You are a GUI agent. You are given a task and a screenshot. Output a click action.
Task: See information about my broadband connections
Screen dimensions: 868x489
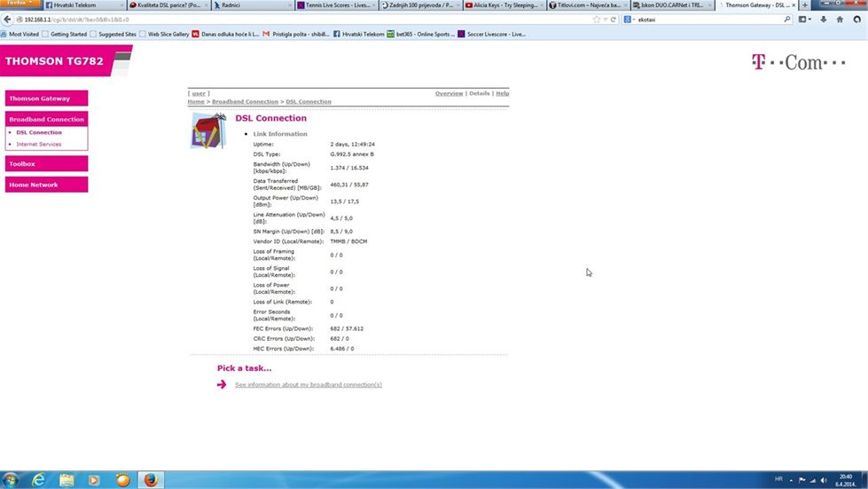coord(309,384)
